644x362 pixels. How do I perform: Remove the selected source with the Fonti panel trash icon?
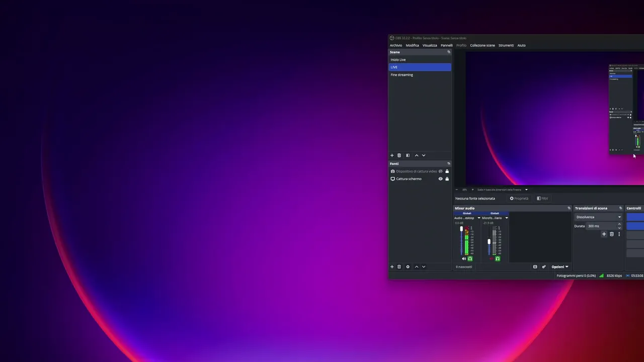point(399,267)
